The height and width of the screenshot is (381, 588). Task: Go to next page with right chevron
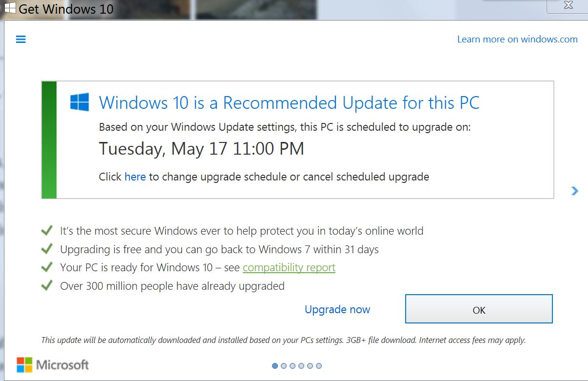575,191
